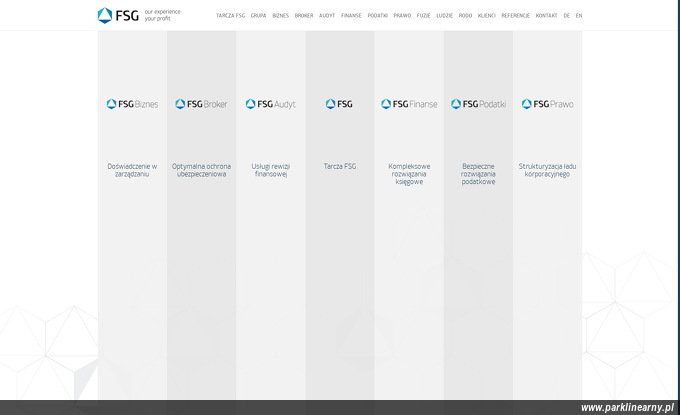Select KLIENCI in the top menu
680x415 pixels.
(x=487, y=16)
